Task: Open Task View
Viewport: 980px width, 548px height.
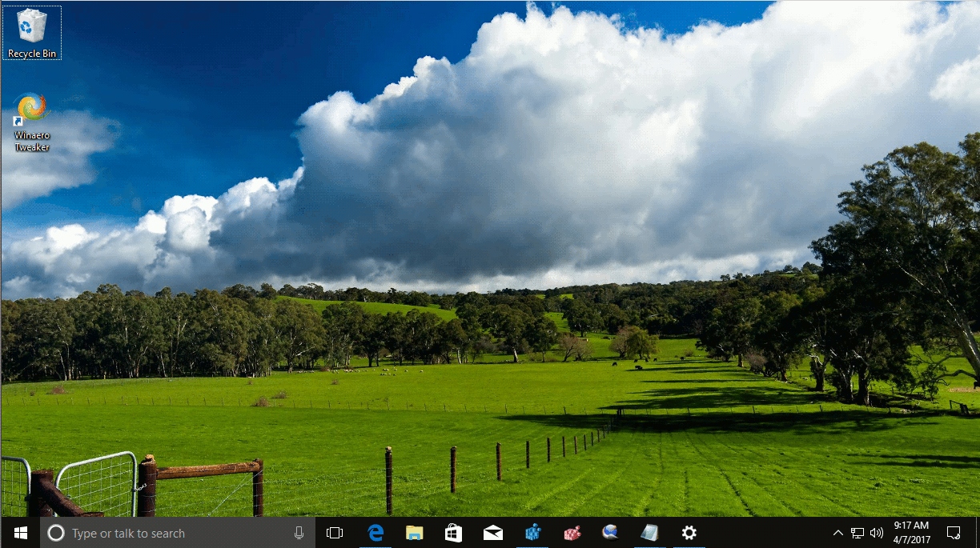Action: [x=335, y=532]
